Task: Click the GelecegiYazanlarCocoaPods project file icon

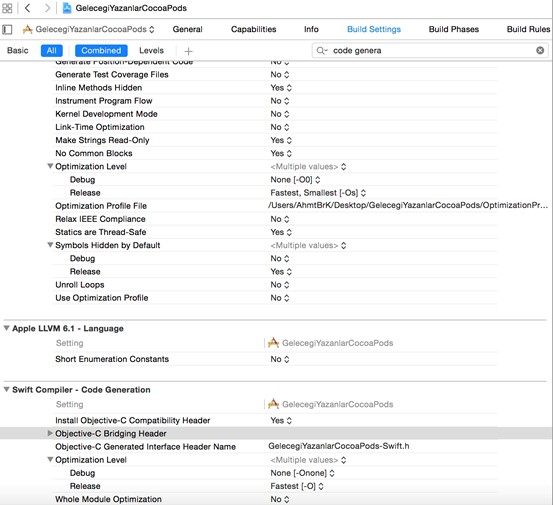Action: [67, 8]
